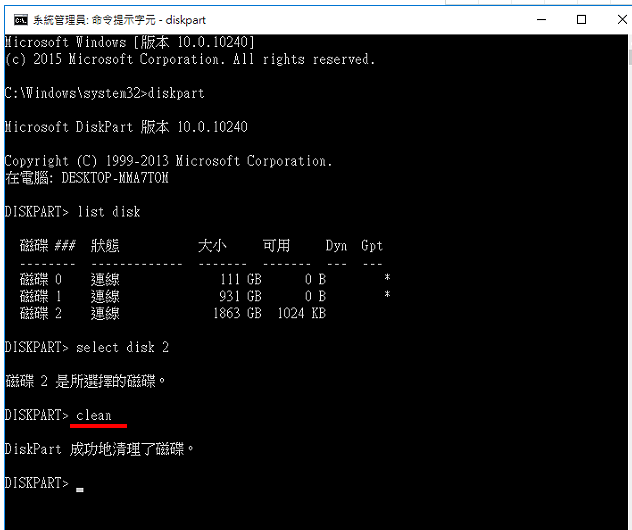Click the window title text 'diskpart'
This screenshot has width=632, height=530.
tap(186, 20)
